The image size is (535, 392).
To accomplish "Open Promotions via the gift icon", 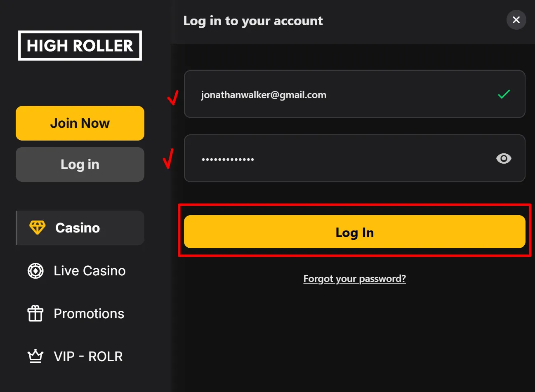I will (x=35, y=314).
